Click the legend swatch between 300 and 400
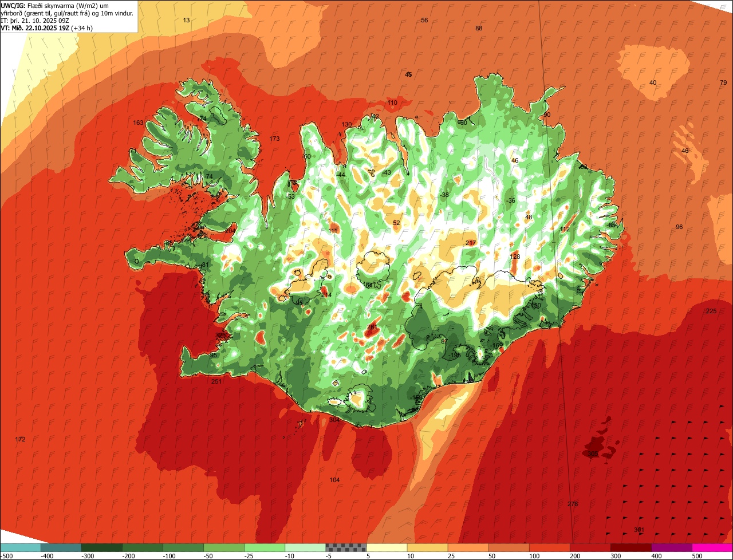 tap(630, 547)
